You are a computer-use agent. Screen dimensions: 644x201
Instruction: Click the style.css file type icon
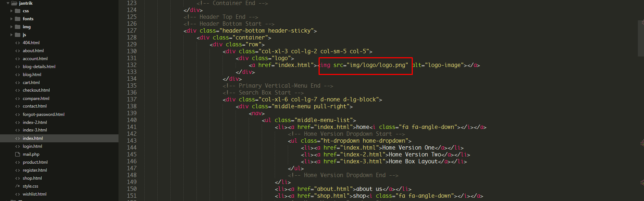coord(17,186)
